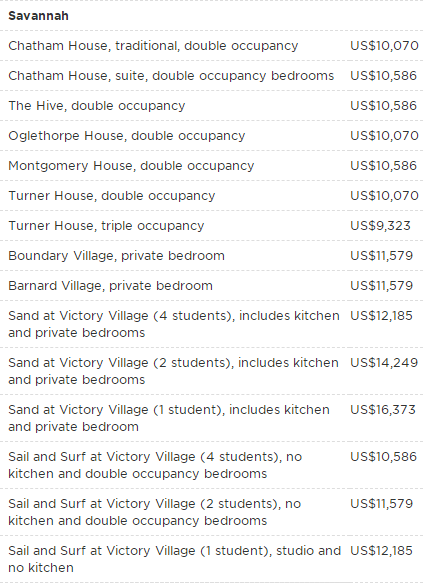
Task: Select Chatham House traditional double occupancy row
Action: [x=212, y=46]
